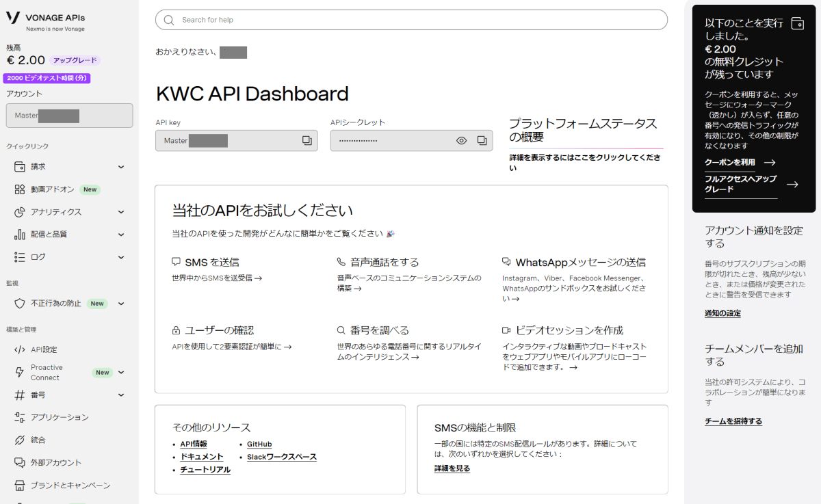Click the WhatsApp message bubbles icon
Viewport: 821px width, 504px height.
[x=506, y=262]
